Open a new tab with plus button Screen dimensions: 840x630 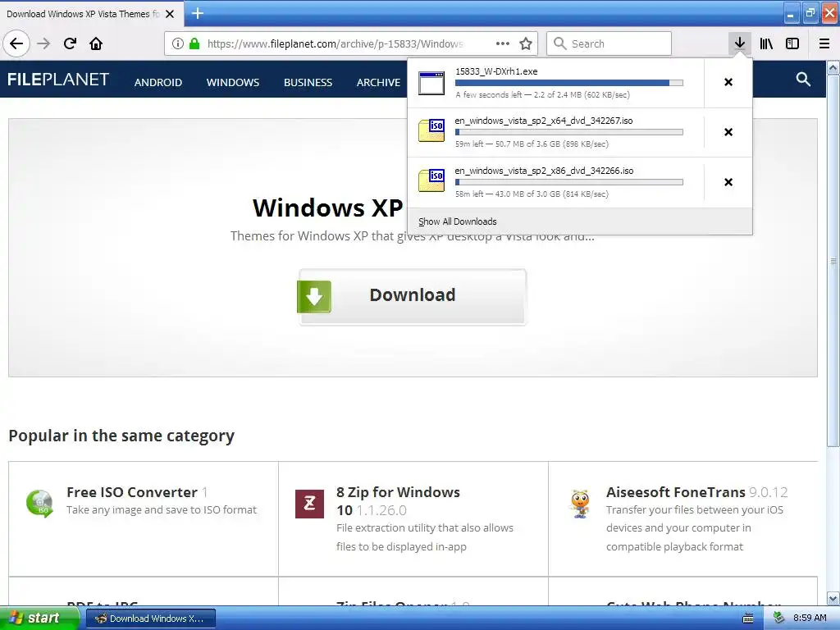coord(198,13)
